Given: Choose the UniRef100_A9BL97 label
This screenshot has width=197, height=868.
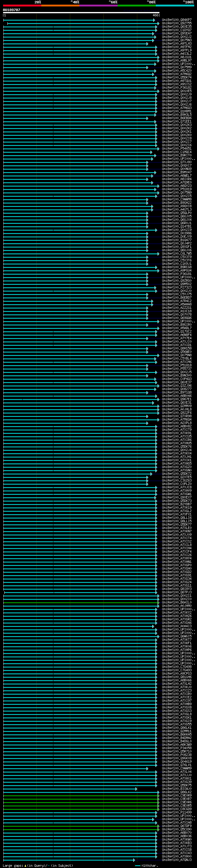Looking at the screenshot, I should [x=177, y=60].
